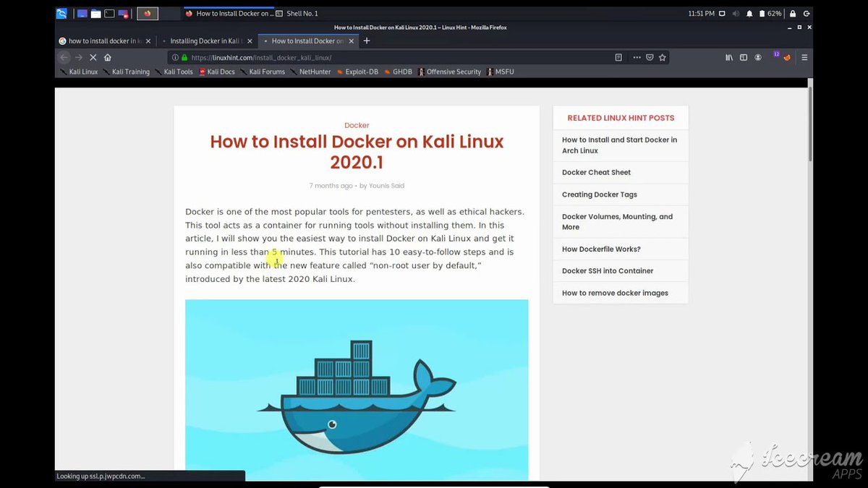Open Exploit-DB bookmark
The height and width of the screenshot is (488, 868).
coord(357,72)
